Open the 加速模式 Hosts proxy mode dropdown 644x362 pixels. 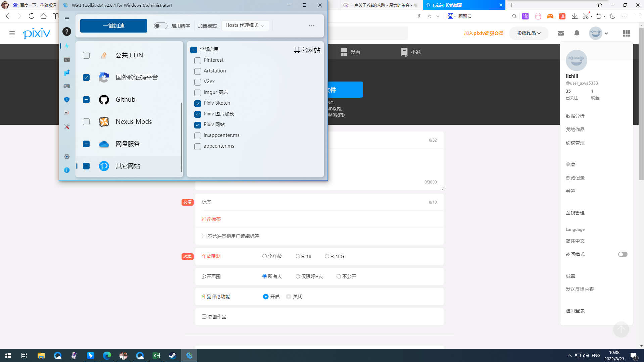click(245, 25)
